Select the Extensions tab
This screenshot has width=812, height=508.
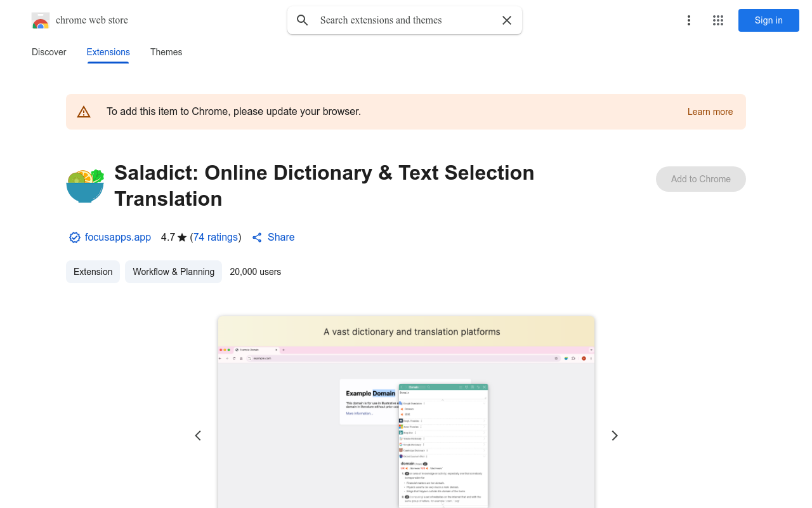point(108,52)
